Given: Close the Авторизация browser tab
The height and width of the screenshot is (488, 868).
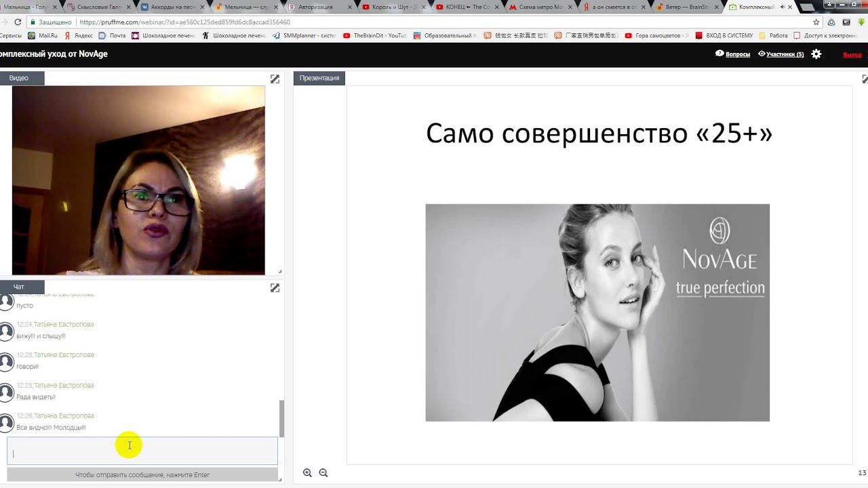Looking at the screenshot, I should point(350,7).
